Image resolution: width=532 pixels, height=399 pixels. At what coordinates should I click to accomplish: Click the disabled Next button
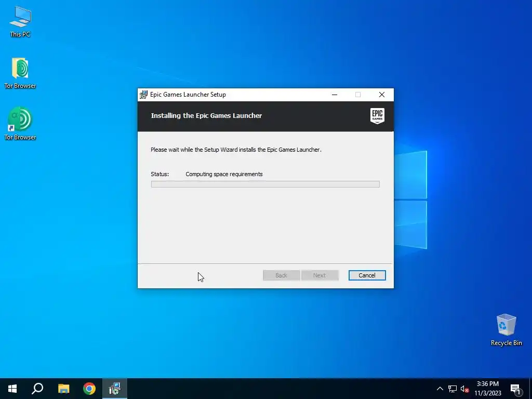[320, 275]
